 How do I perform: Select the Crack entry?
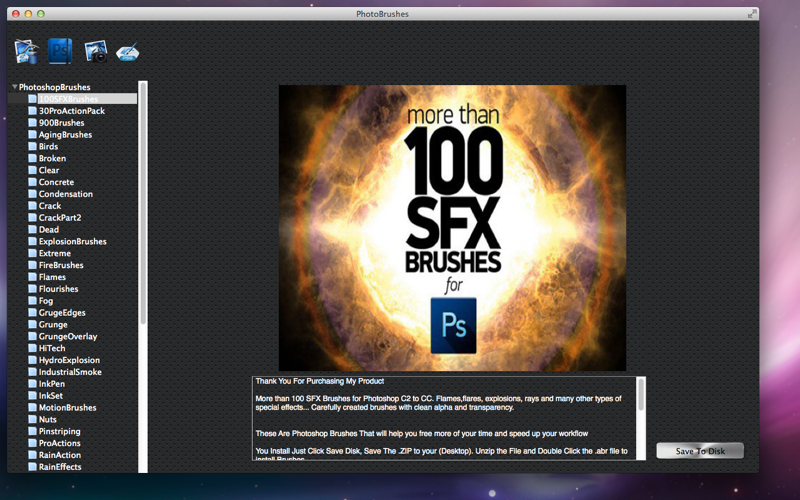[x=50, y=206]
